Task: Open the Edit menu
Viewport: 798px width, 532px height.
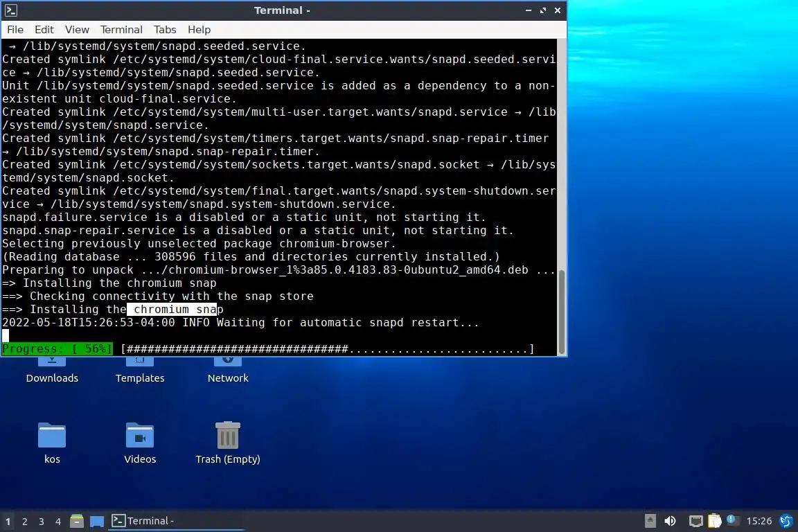Action: coord(44,30)
